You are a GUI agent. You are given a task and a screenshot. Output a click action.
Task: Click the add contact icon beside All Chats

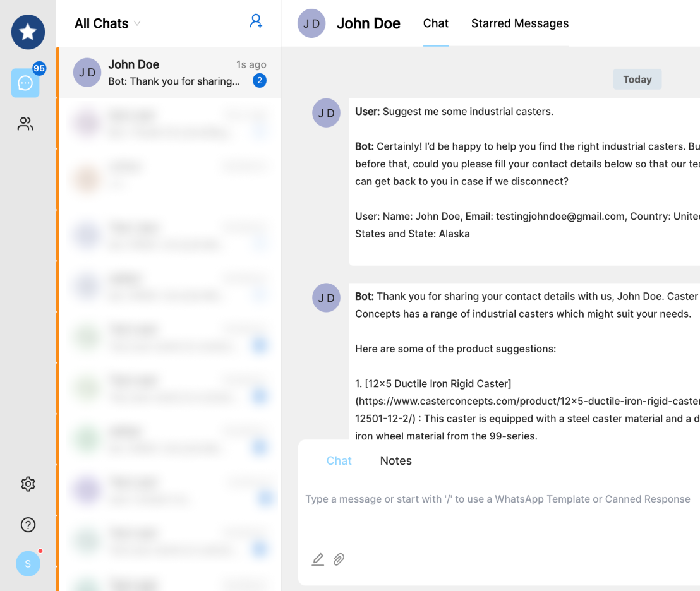(x=256, y=21)
